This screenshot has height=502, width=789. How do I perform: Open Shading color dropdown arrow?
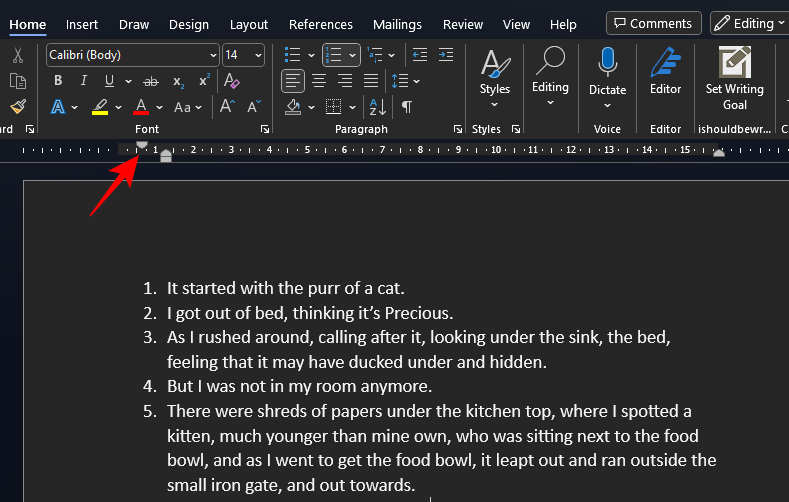pos(311,107)
